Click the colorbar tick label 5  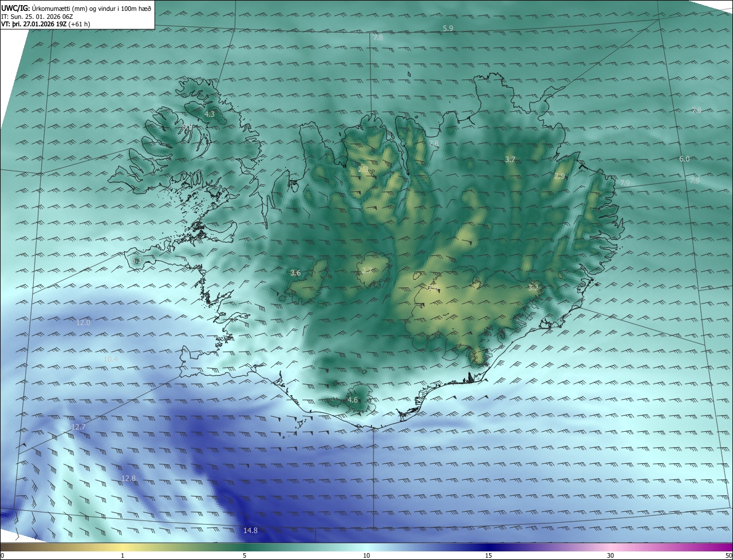coord(245,556)
